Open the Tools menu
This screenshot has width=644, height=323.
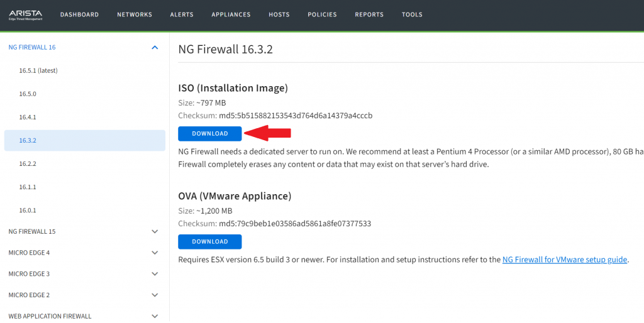click(412, 14)
